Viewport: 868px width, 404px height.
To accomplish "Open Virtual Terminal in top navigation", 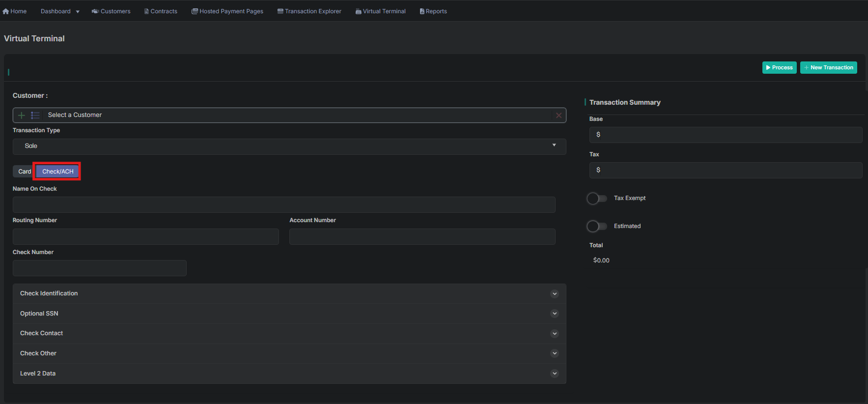I will click(381, 11).
